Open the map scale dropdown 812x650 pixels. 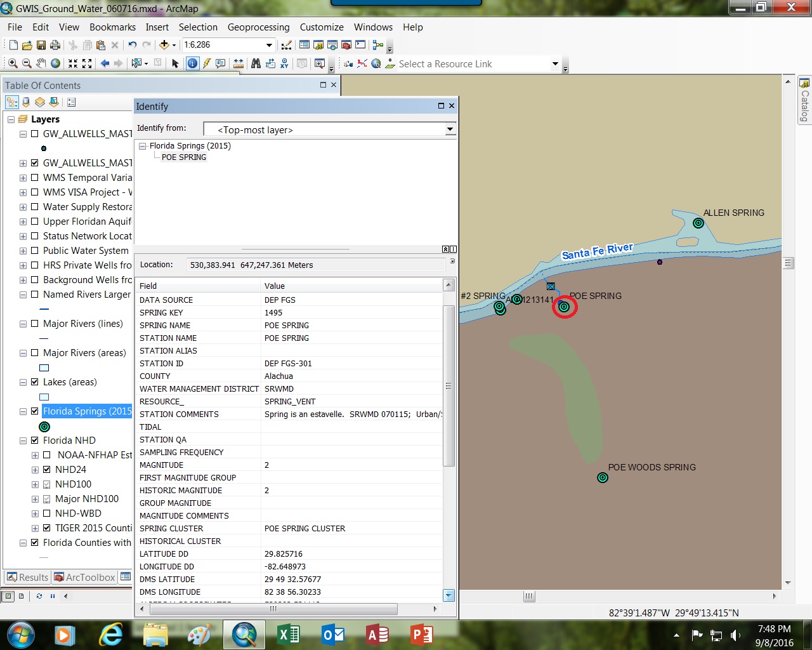[269, 45]
